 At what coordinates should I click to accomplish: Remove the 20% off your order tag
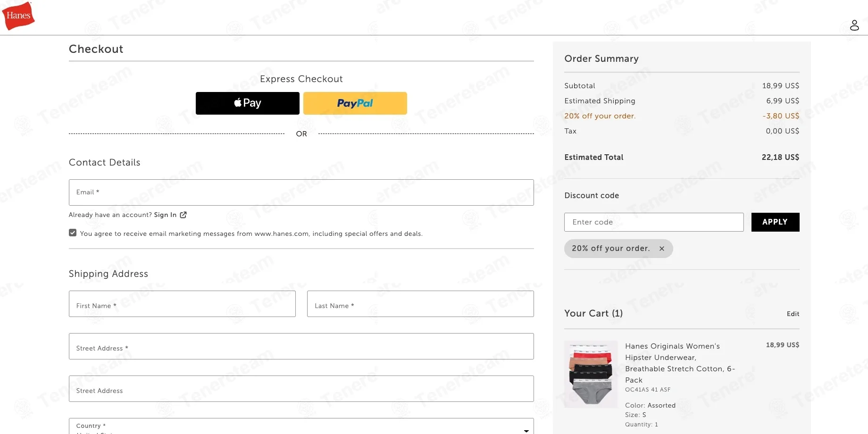coord(662,249)
